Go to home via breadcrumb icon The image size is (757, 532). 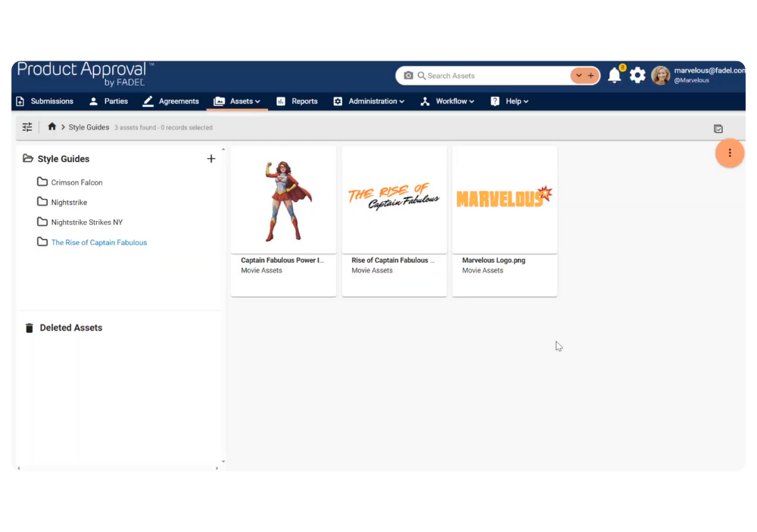pos(52,126)
